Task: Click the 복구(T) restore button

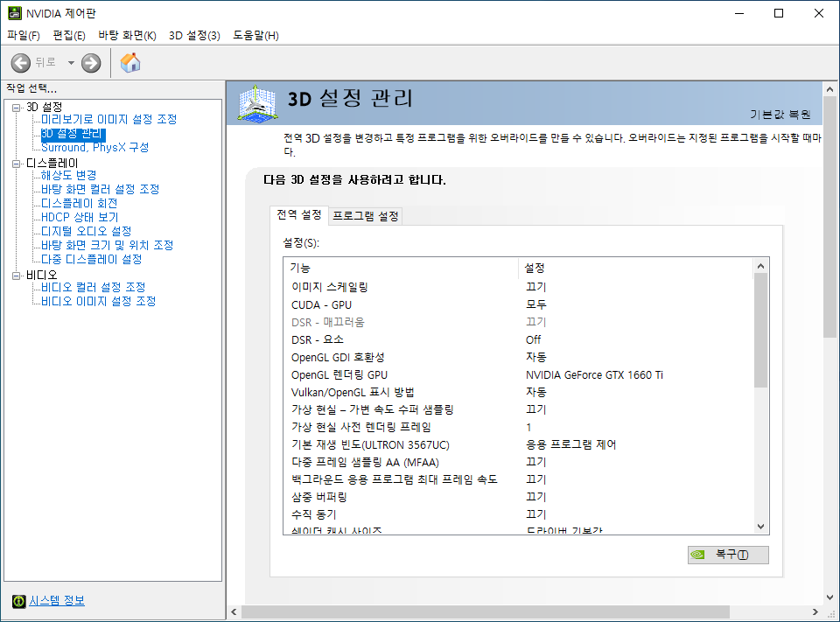Action: coord(728,555)
